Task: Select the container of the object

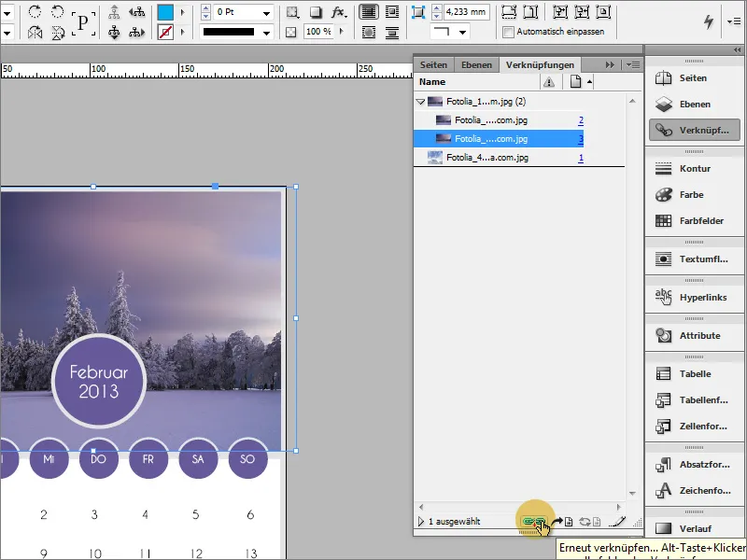Action: 114,11
